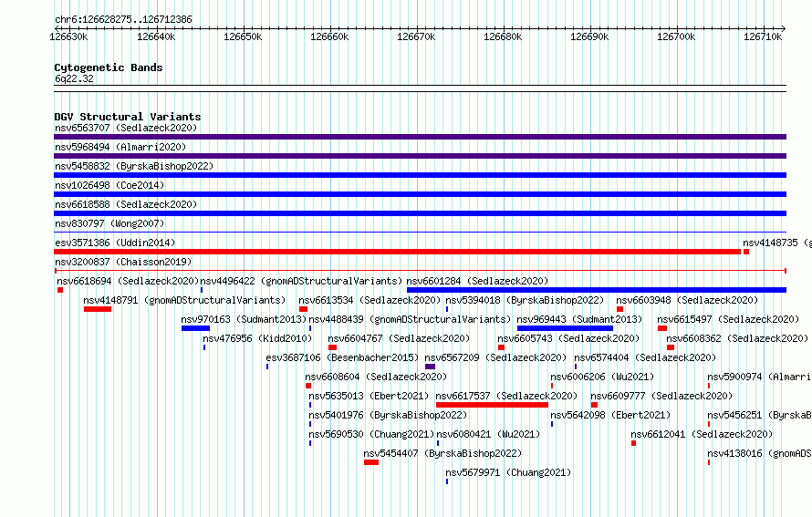
Task: Click the 6q22.32 band label
Action: pos(74,78)
